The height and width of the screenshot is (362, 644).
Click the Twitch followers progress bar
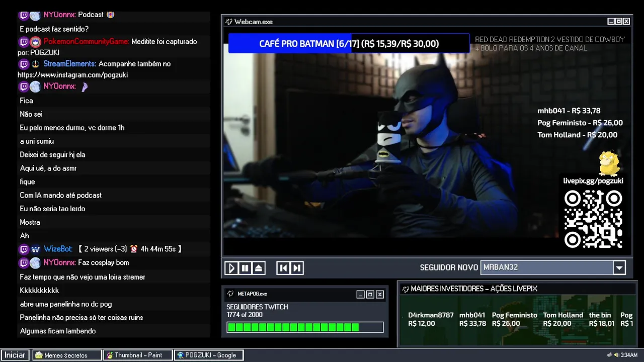click(305, 327)
